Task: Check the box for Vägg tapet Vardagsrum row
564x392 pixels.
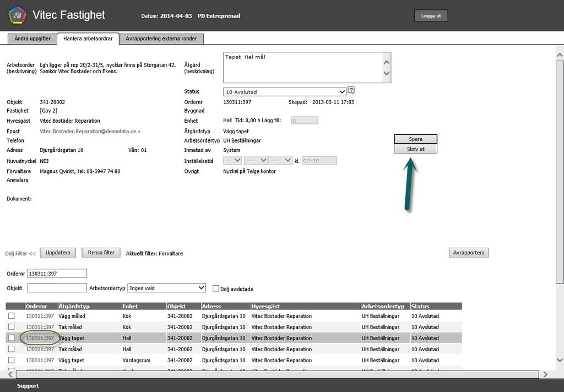Action: tap(12, 360)
